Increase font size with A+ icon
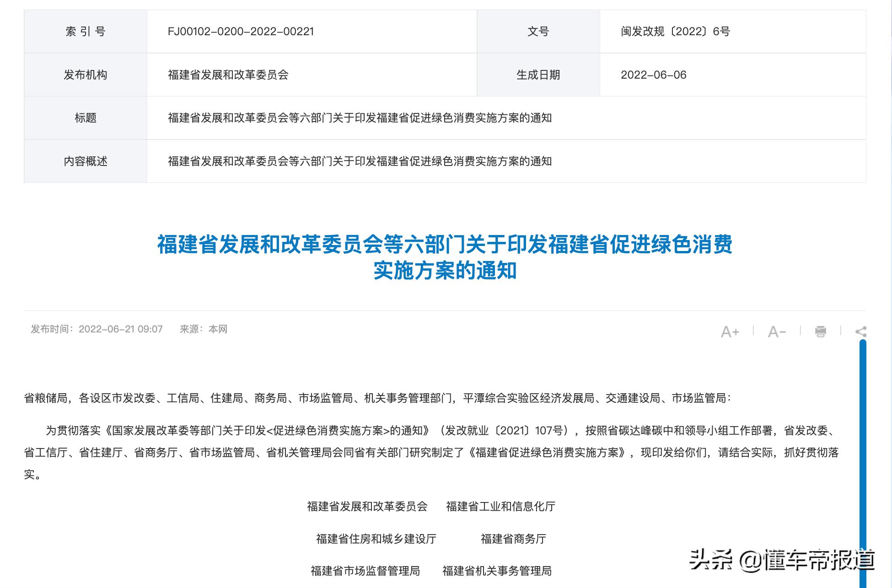 (730, 331)
